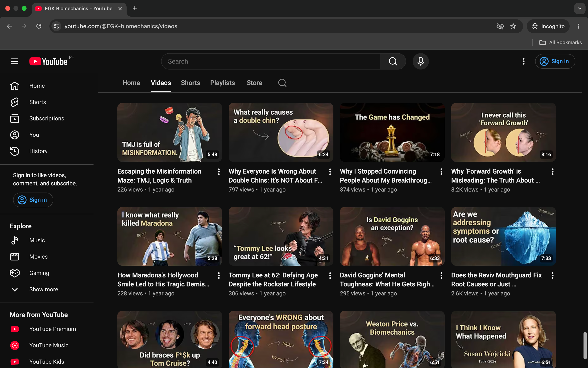Open options for Why I Stopped Convincing video
This screenshot has height=368, width=588.
pos(441,172)
